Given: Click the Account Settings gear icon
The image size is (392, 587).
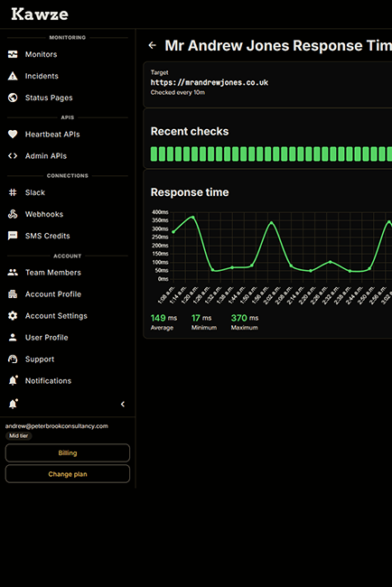Looking at the screenshot, I should [13, 316].
